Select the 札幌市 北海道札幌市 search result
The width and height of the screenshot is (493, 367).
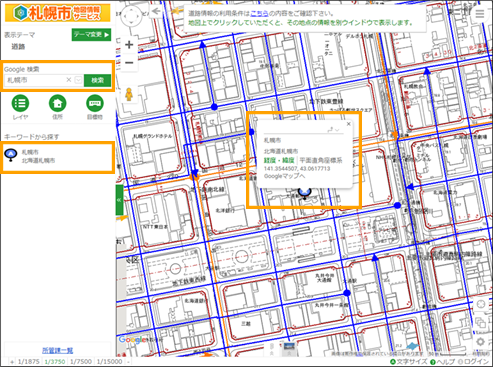point(57,156)
